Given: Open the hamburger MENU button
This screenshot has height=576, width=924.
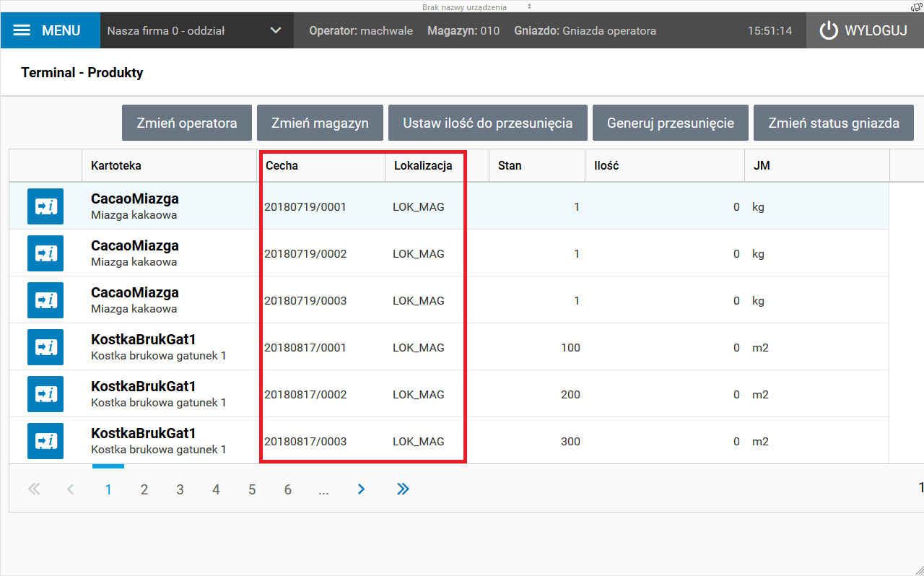Looking at the screenshot, I should click(50, 30).
